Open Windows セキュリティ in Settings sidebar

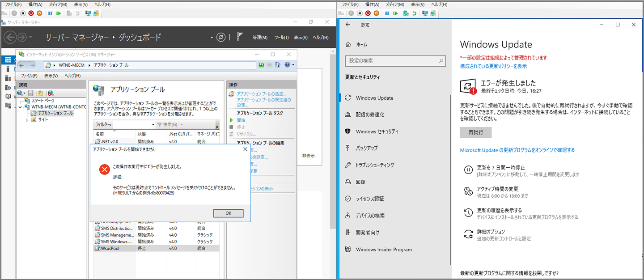[377, 132]
